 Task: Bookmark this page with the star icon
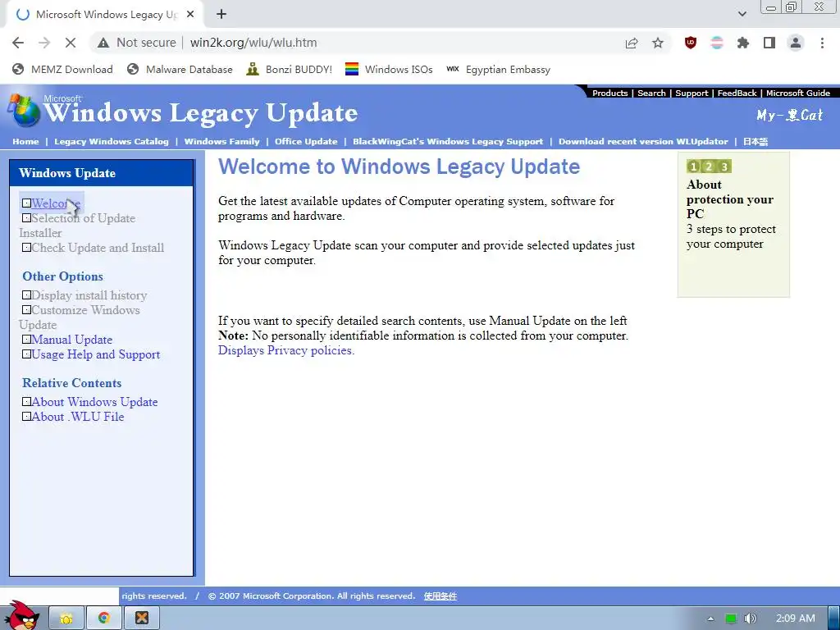658,43
